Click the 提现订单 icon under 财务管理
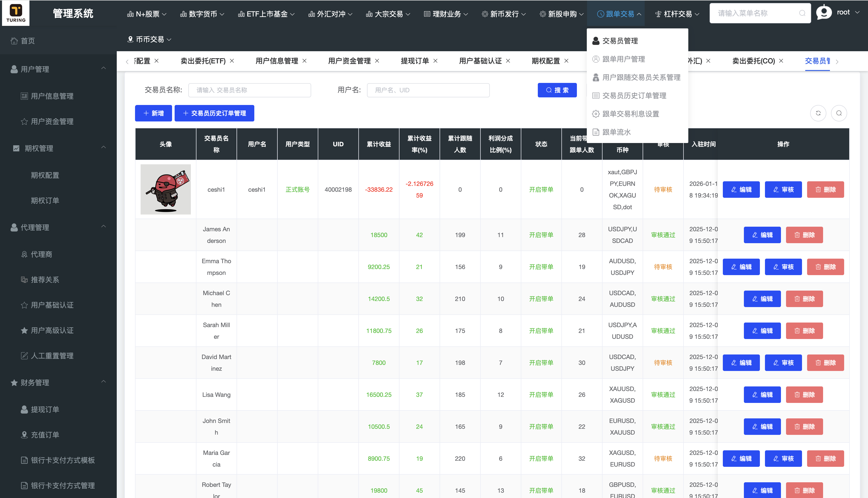 (24, 409)
